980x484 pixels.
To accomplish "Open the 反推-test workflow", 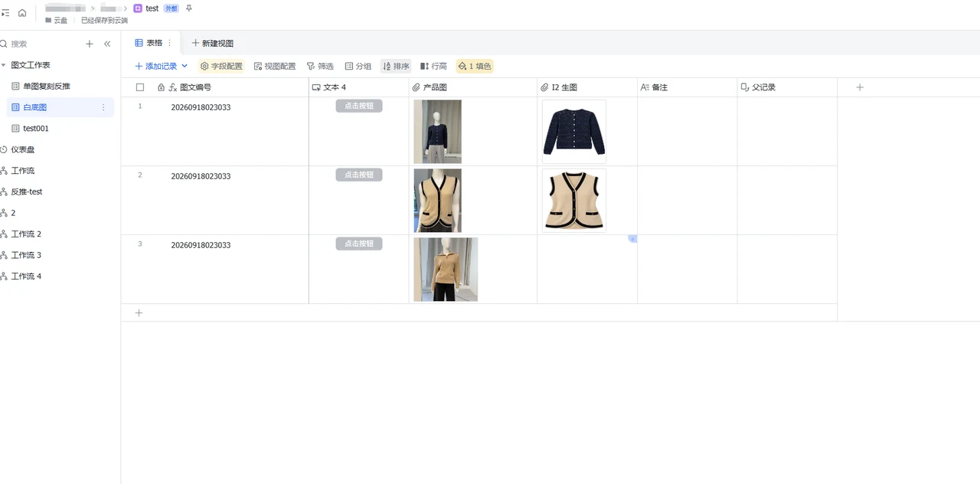I will click(x=26, y=192).
